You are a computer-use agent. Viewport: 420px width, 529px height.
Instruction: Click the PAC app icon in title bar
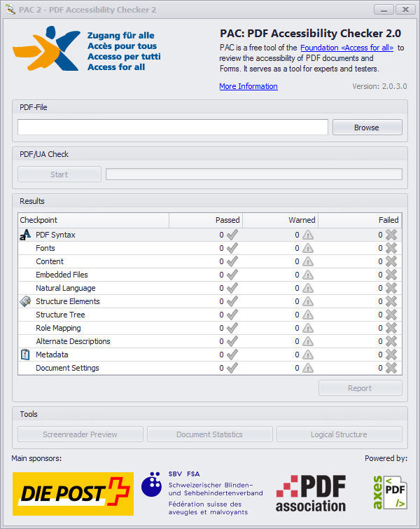coord(10,9)
